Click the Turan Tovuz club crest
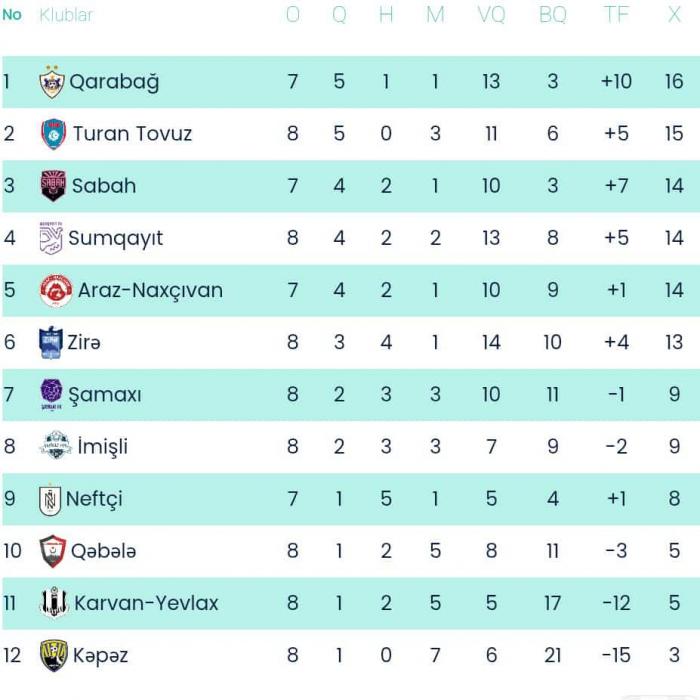 point(54,134)
